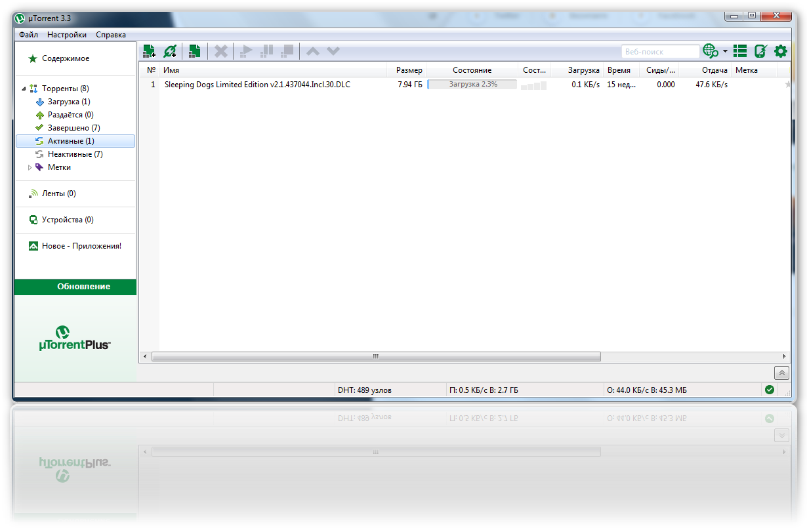807x532 pixels.
Task: Open Ленты (0) feeds
Action: pos(58,194)
